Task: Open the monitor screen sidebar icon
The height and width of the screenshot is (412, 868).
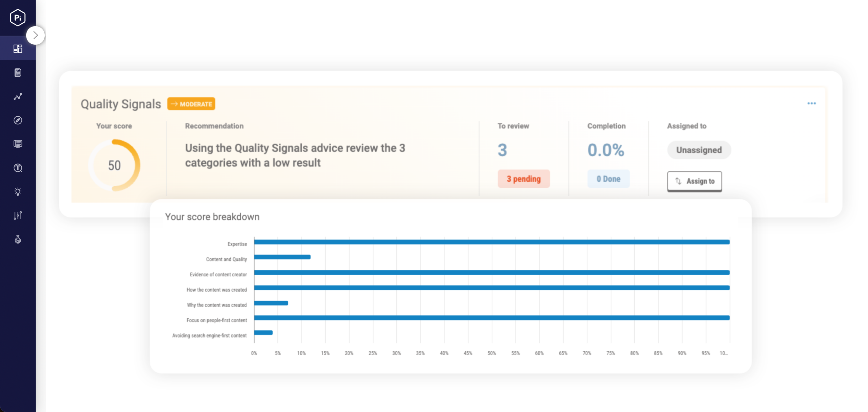Action: 17,144
